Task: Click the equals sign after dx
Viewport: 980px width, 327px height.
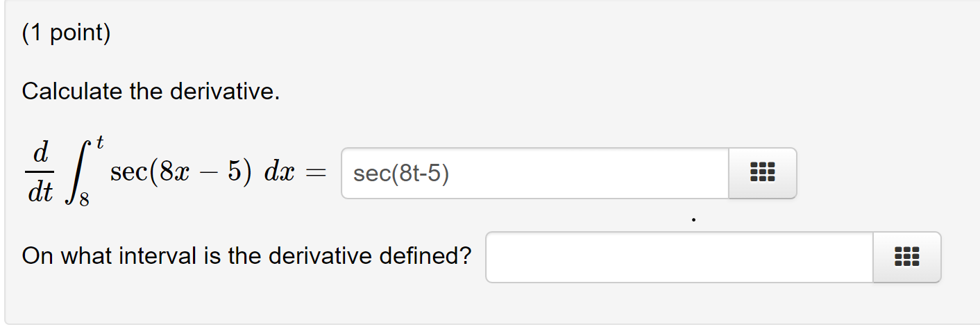Action: coord(316,173)
